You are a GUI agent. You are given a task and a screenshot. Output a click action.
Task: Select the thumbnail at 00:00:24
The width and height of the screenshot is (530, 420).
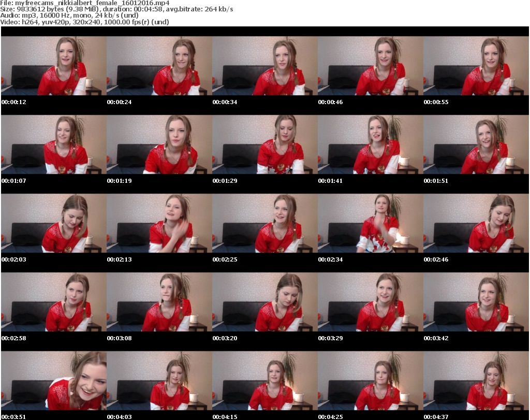159,66
